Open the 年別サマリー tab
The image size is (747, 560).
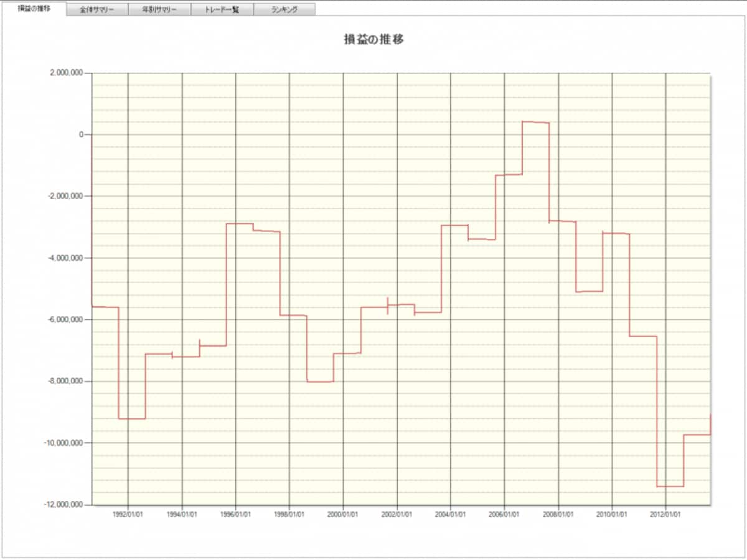coord(159,10)
